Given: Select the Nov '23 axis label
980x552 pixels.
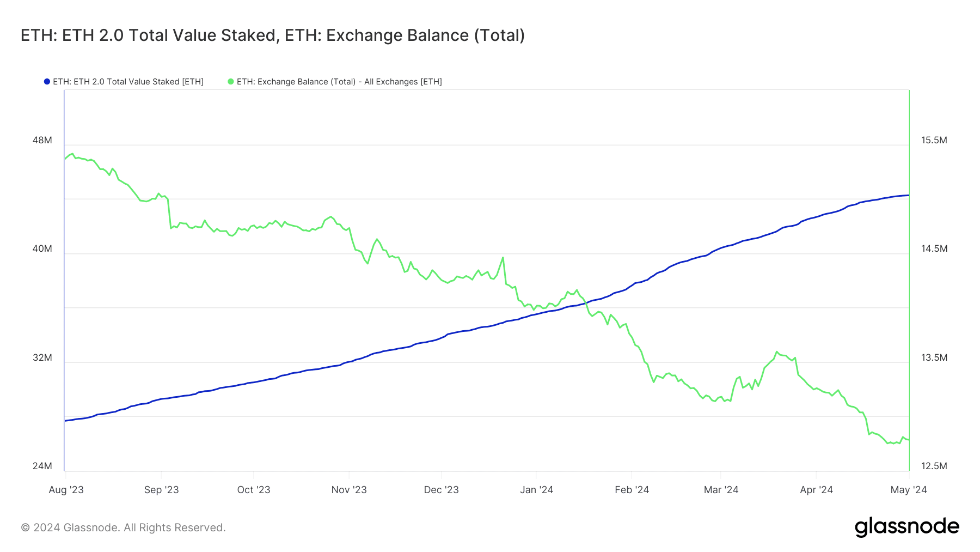Looking at the screenshot, I should tap(349, 489).
